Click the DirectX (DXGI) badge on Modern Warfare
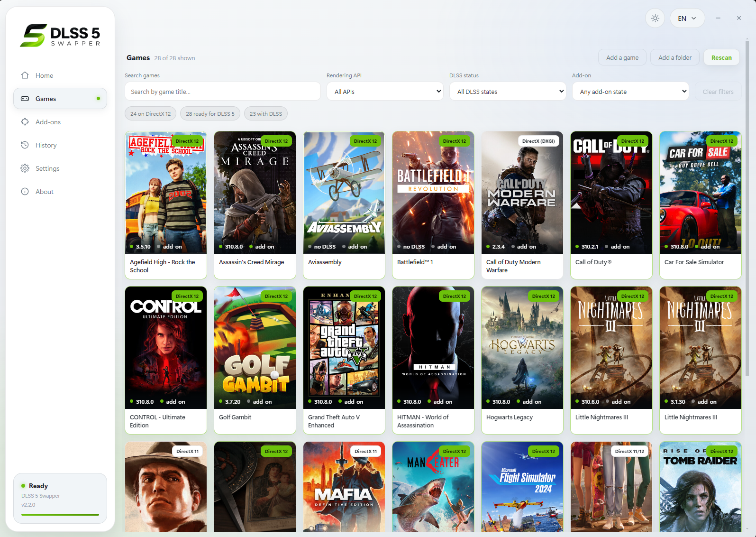The width and height of the screenshot is (756, 537). click(x=538, y=141)
